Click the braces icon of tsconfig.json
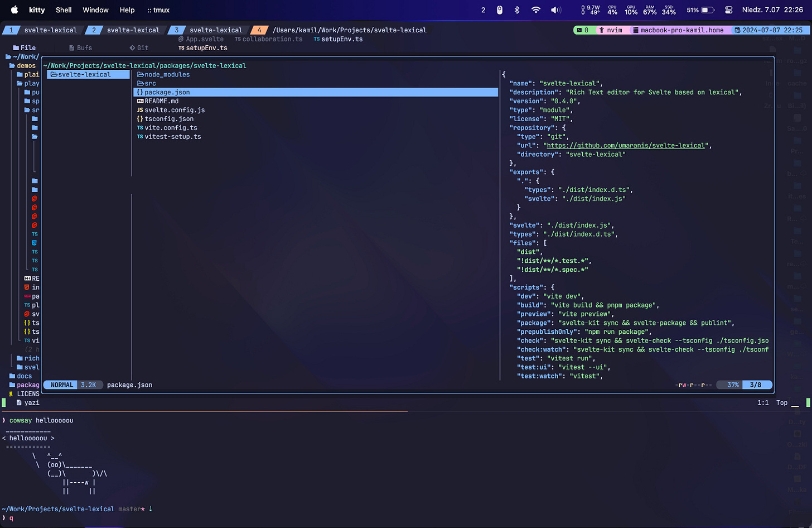This screenshot has width=812, height=528. tap(140, 119)
